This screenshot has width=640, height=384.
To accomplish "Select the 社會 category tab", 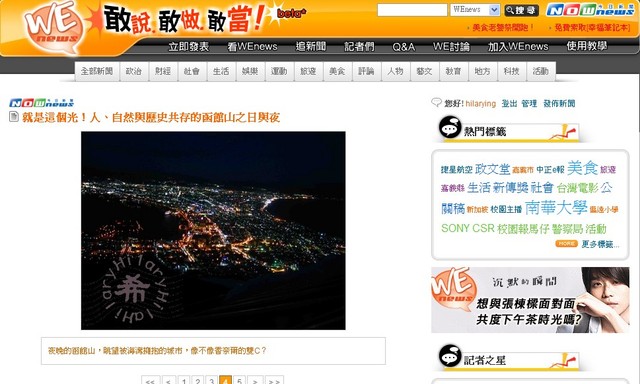I will pyautogui.click(x=192, y=71).
